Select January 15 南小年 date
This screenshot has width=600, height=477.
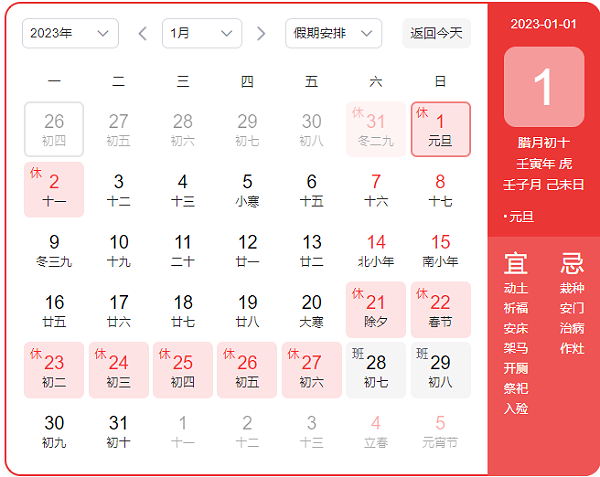[440, 249]
